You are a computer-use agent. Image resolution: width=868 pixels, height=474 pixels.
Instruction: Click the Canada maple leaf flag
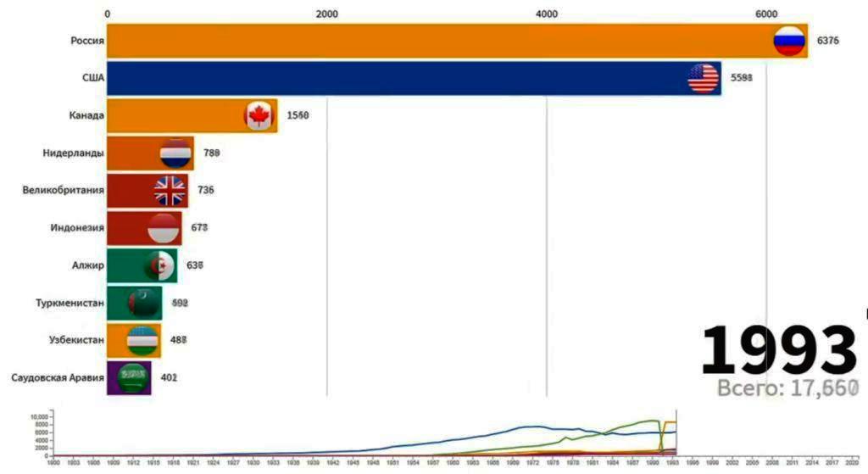[259, 115]
